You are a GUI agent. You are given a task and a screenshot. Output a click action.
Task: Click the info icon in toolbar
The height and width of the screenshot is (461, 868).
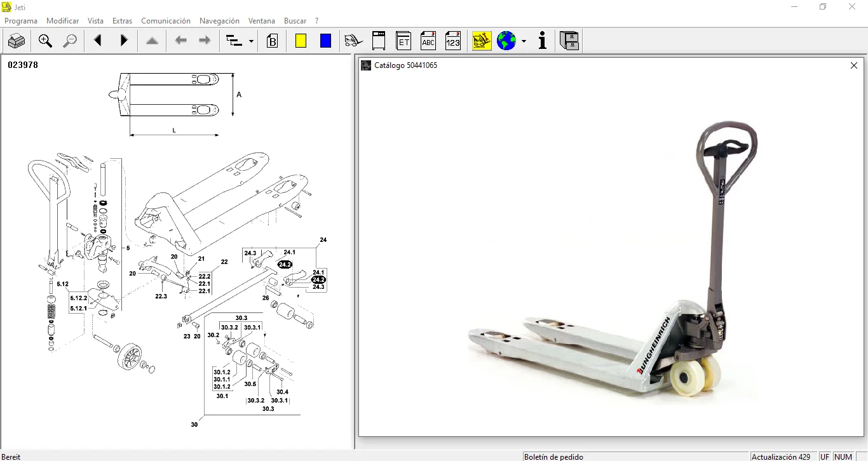(x=542, y=41)
